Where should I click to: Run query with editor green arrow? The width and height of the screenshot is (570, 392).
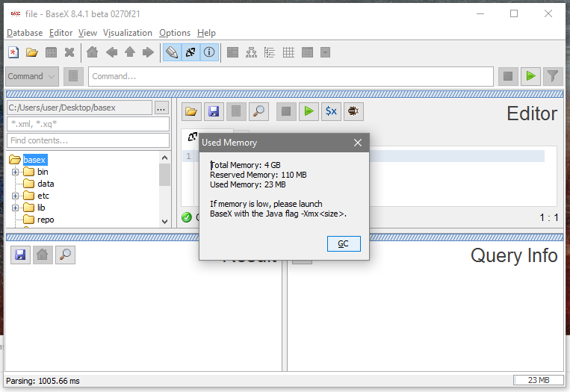pyautogui.click(x=309, y=111)
